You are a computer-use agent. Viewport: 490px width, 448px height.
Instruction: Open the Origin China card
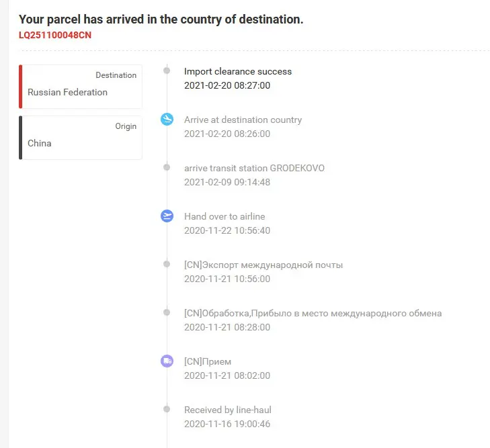pos(81,137)
